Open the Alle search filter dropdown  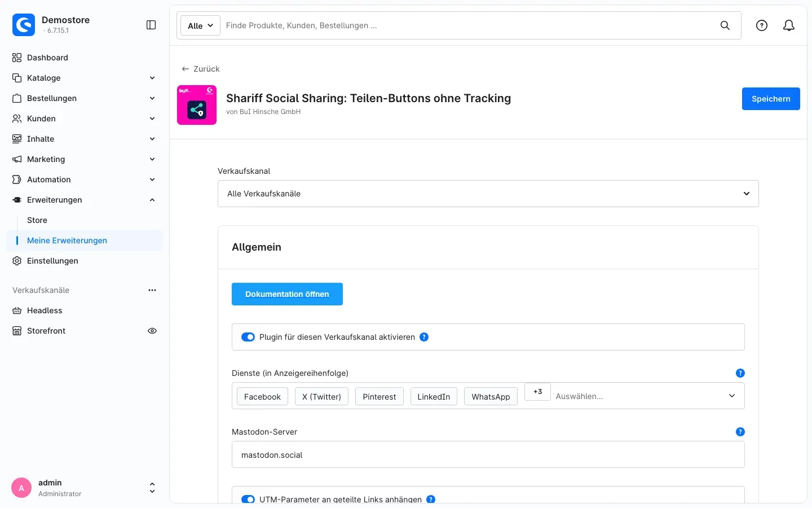pyautogui.click(x=200, y=25)
